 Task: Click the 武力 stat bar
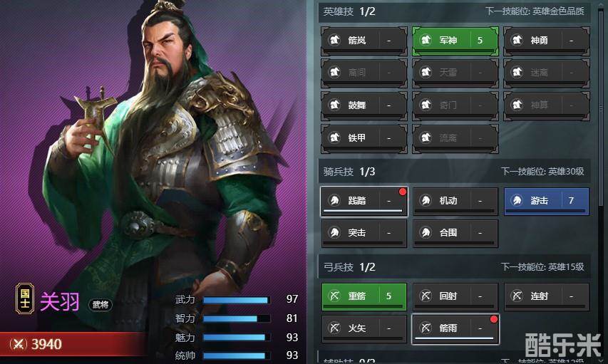pyautogui.click(x=236, y=300)
